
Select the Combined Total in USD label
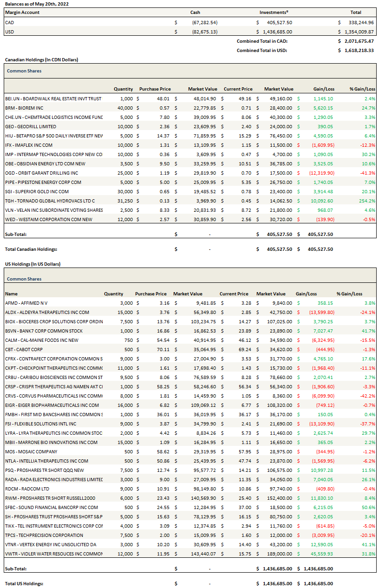262,50
